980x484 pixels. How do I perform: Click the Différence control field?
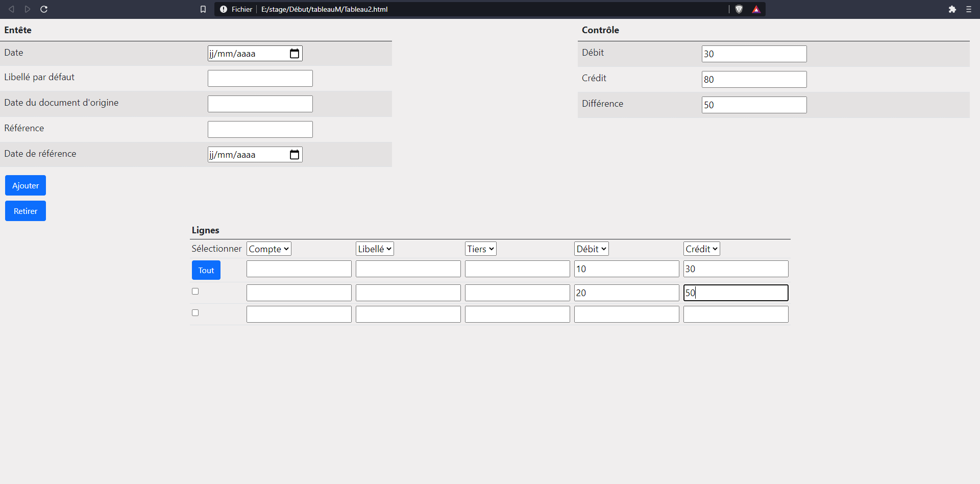point(754,105)
